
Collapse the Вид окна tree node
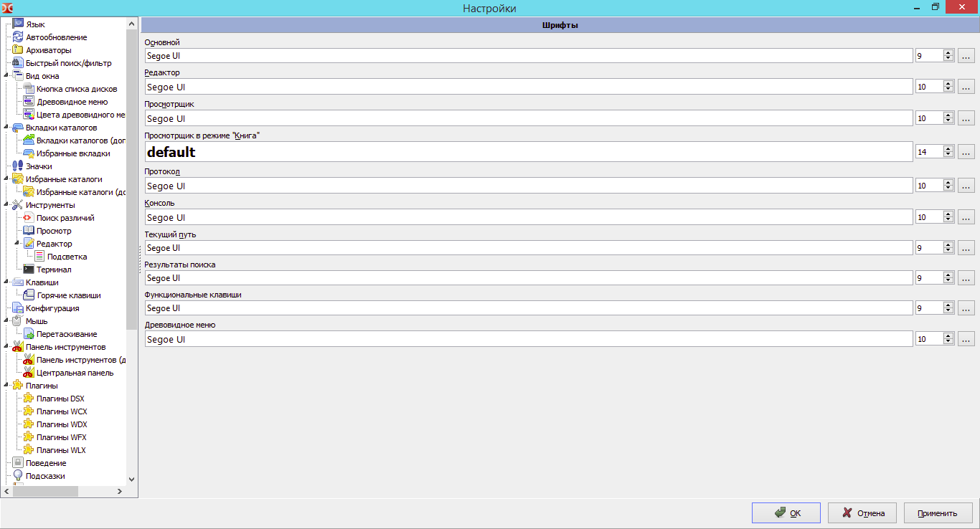6,75
